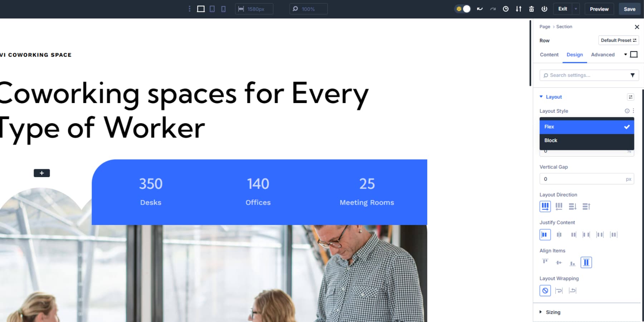Screen dimensions: 644x322
Task: Enable the wrap option in Layout Wrapping
Action: 559,291
